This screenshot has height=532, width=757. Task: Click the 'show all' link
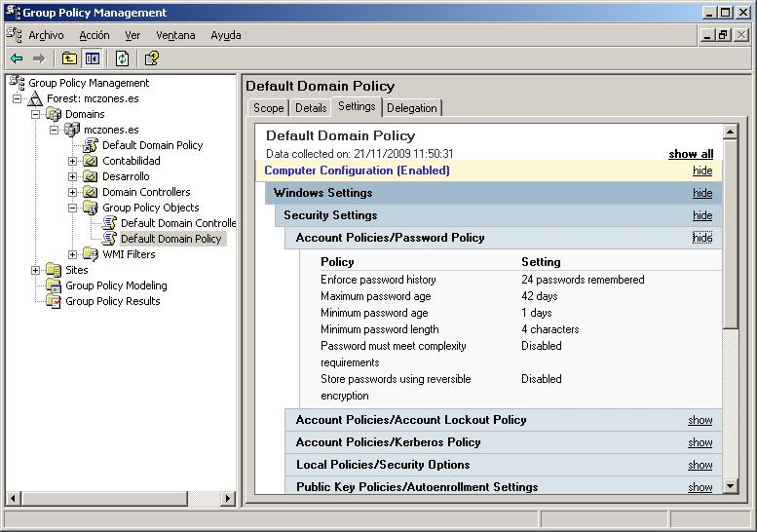[x=691, y=154]
